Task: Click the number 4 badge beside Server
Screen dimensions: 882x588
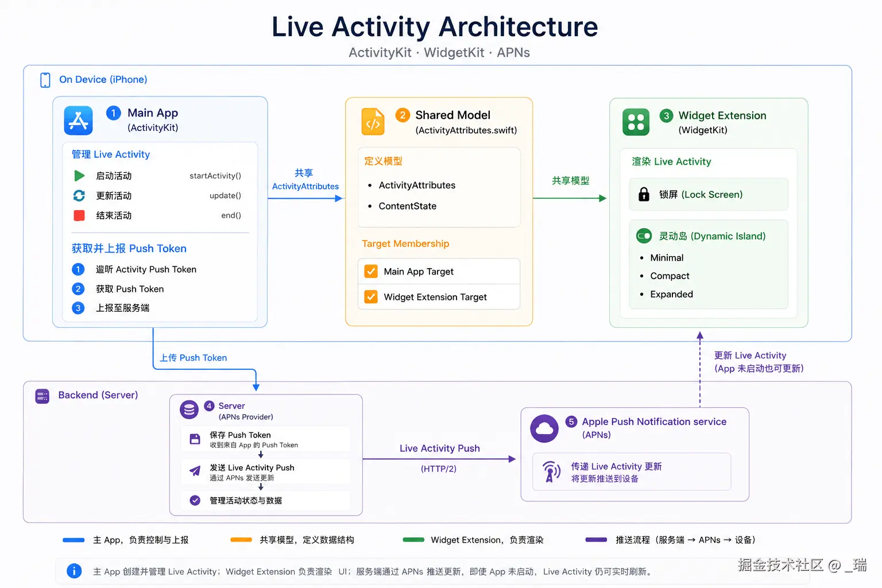Action: point(209,406)
